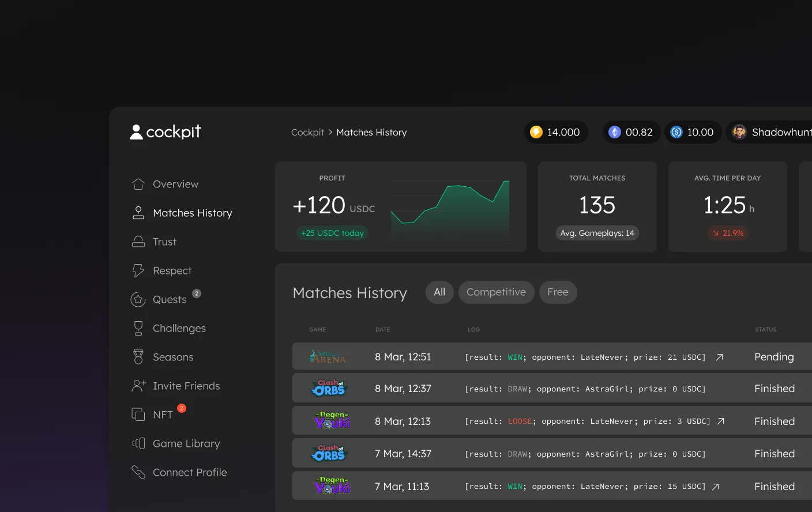Click the Spell Arena game logo

click(x=328, y=357)
